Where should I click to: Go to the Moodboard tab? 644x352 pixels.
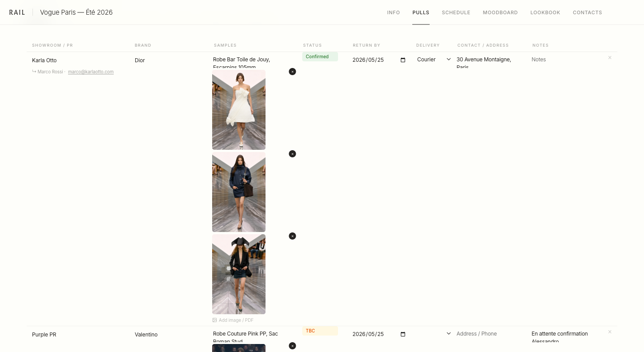pos(500,12)
